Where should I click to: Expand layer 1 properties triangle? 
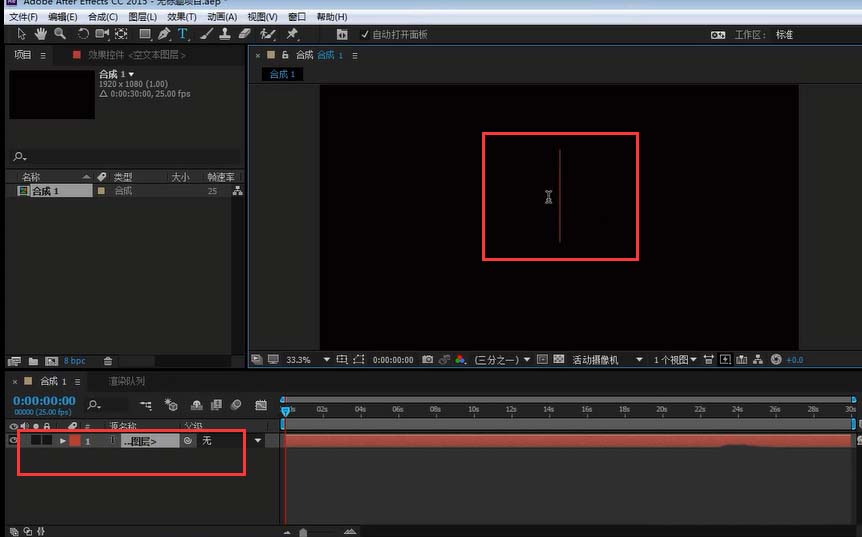coord(63,440)
